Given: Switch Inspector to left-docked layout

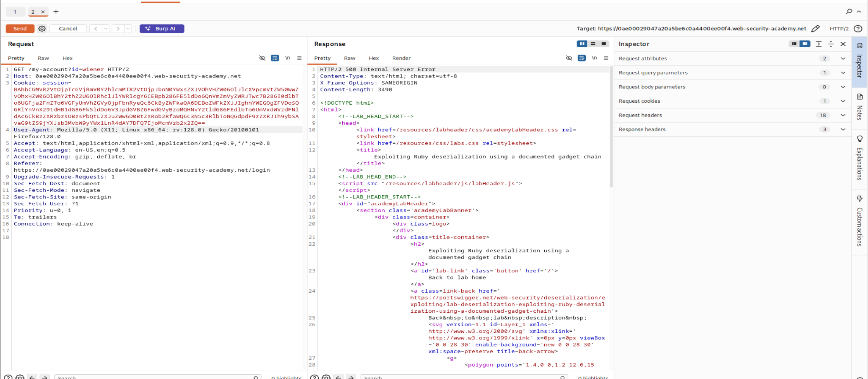Looking at the screenshot, I should pos(794,44).
